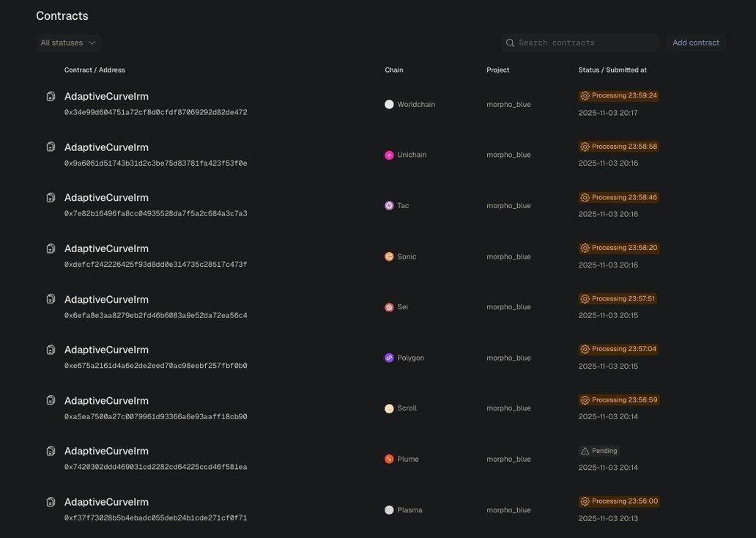Click the contract icon beside the Worldchain row
The image size is (756, 538).
coord(51,96)
